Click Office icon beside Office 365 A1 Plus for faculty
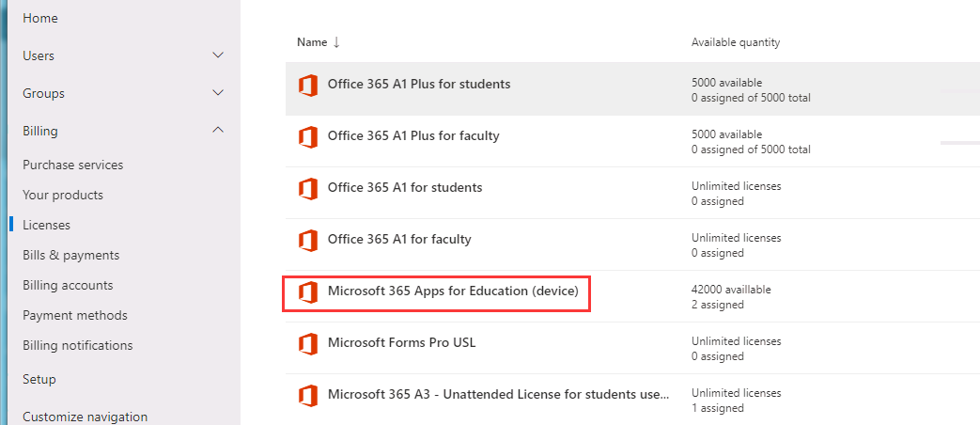The width and height of the screenshot is (980, 425). pyautogui.click(x=307, y=137)
